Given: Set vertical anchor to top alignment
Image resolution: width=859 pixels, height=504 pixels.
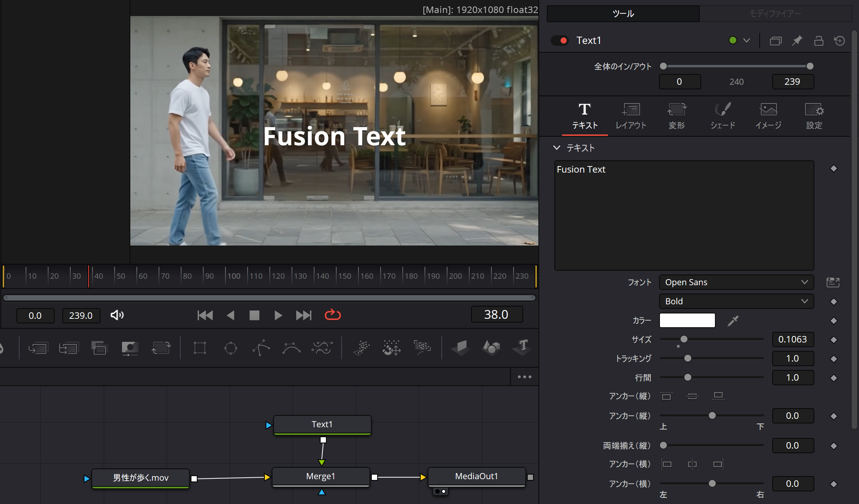Looking at the screenshot, I should click(666, 396).
